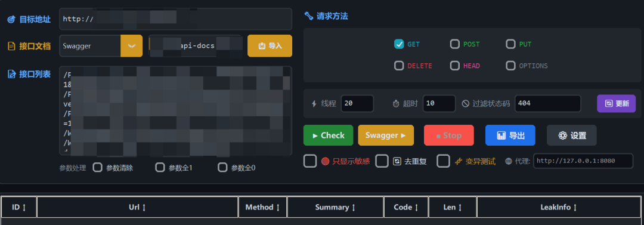Screen dimensions: 644x225
Task: Check the 参数清除 option
Action: (x=97, y=168)
